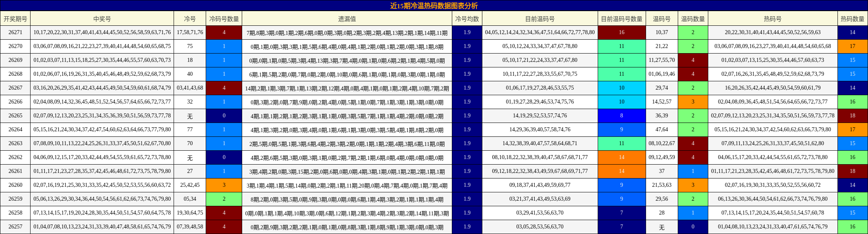Select period number 26267
Screen dimensions: 868x234
[x=15, y=88]
